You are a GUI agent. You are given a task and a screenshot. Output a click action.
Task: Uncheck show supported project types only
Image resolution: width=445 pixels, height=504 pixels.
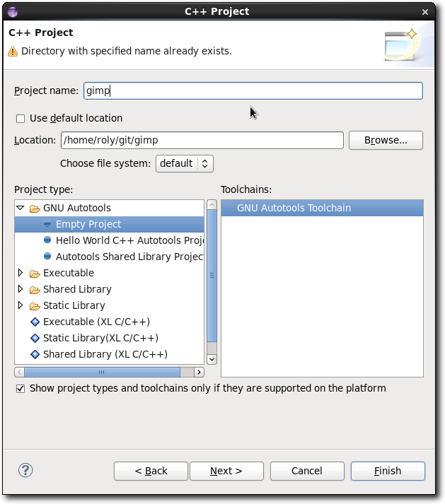tap(21, 389)
